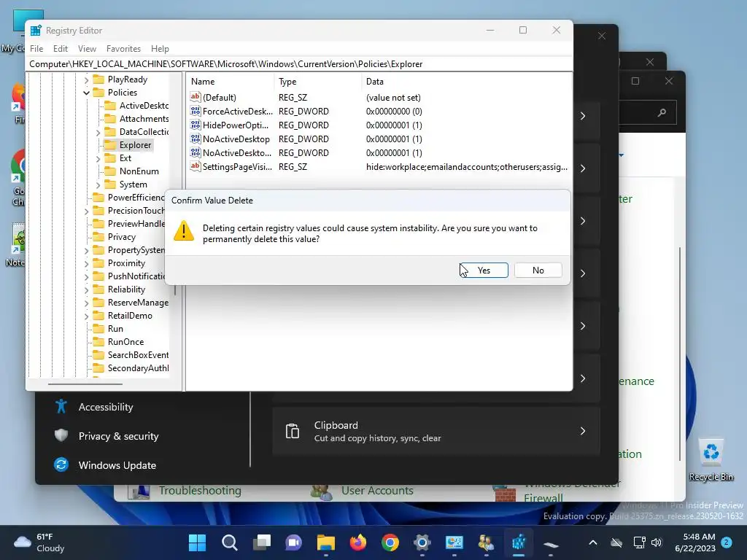The height and width of the screenshot is (560, 747).
Task: Switch to Registry Editor taskbar icon
Action: 519,542
